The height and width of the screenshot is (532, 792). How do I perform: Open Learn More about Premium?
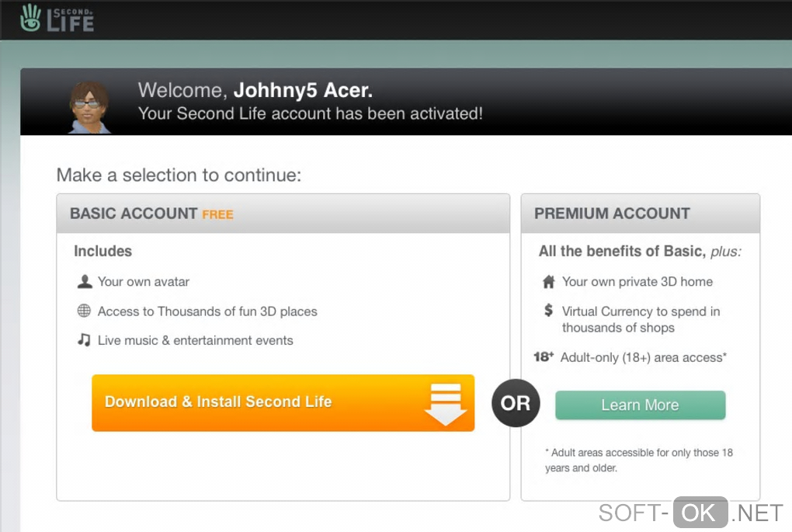pos(640,405)
